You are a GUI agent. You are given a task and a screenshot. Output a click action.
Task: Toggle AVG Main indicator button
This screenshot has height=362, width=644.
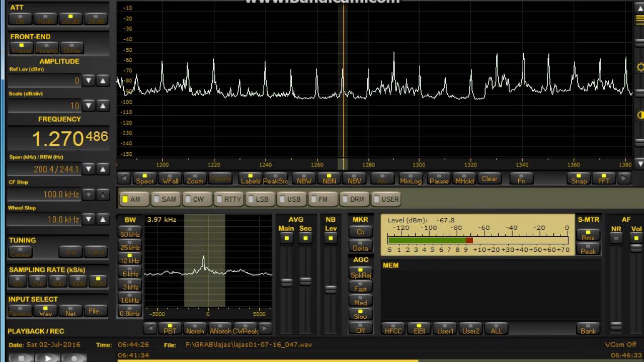286,238
